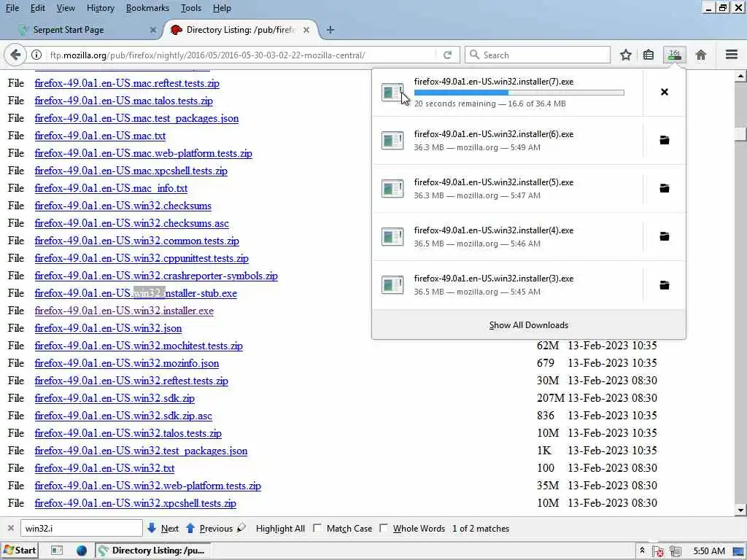The image size is (747, 560).
Task: Open containing folder for installer(3).exe
Action: point(664,285)
